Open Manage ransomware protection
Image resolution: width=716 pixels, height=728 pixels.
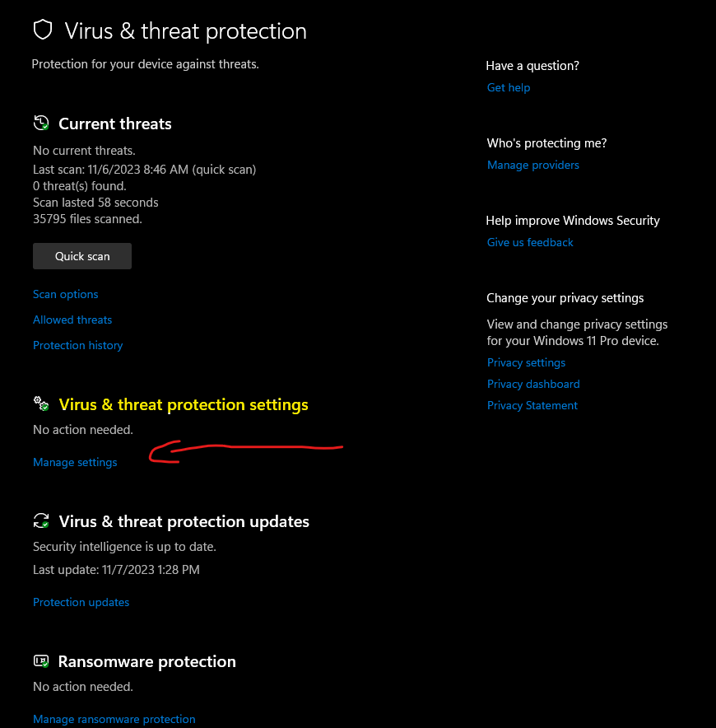click(x=114, y=719)
